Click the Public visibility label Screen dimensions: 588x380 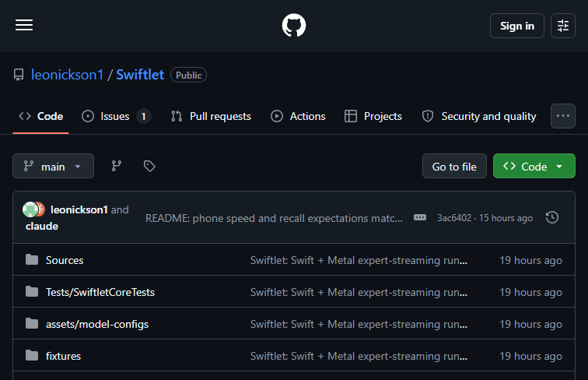(x=189, y=75)
